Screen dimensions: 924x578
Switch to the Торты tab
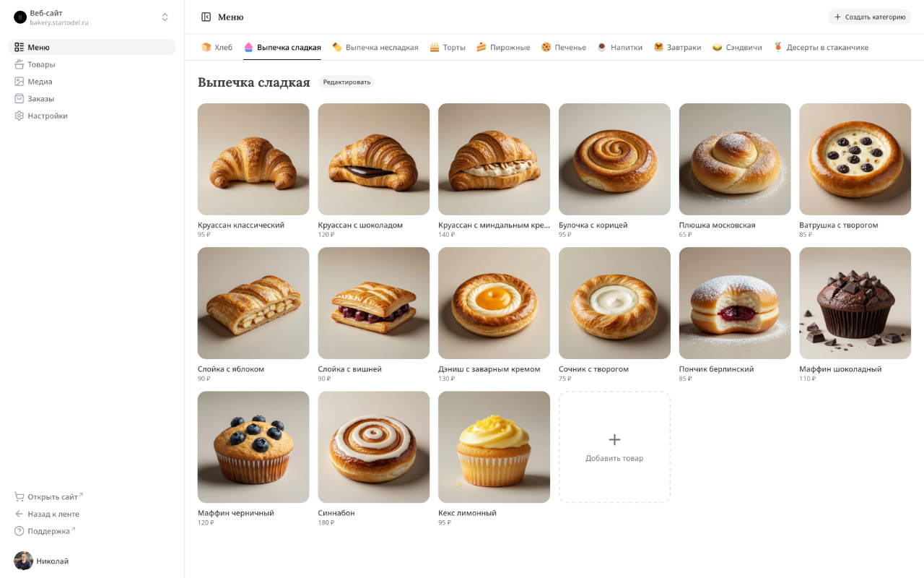point(448,47)
